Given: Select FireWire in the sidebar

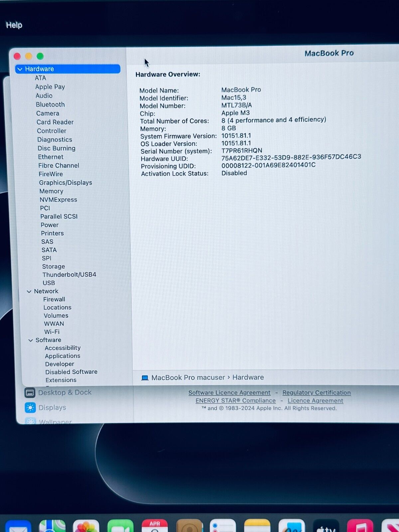Looking at the screenshot, I should [51, 174].
